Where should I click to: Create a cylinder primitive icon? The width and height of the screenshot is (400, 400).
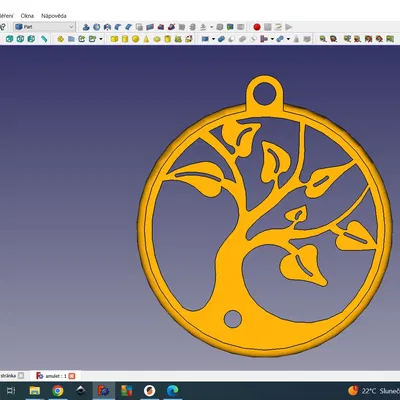coord(125,39)
